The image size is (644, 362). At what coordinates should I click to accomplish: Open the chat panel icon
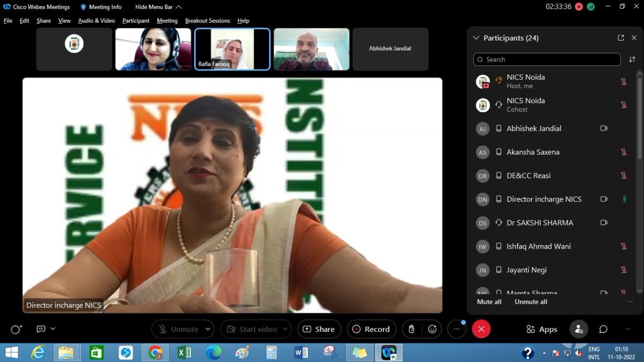(603, 329)
